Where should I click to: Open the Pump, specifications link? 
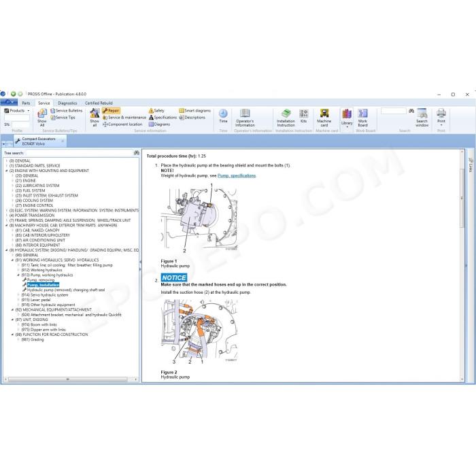pyautogui.click(x=237, y=175)
